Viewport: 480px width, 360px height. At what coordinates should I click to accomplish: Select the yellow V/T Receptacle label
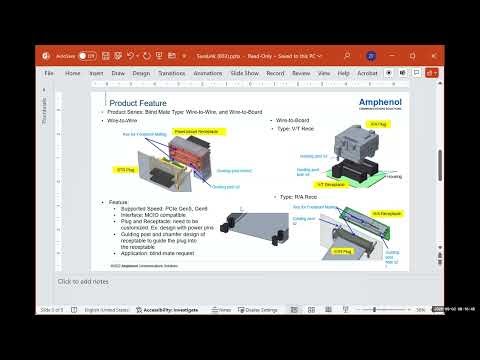click(331, 185)
